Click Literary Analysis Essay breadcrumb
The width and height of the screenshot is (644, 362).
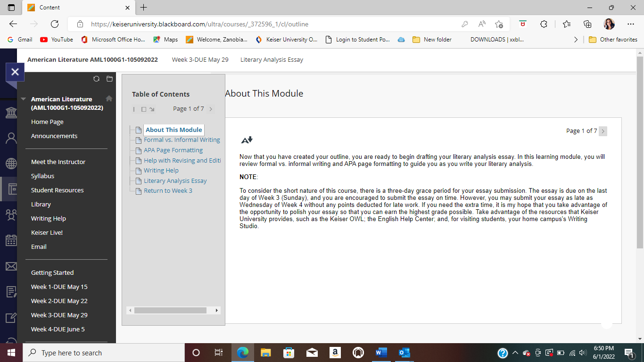coord(272,60)
